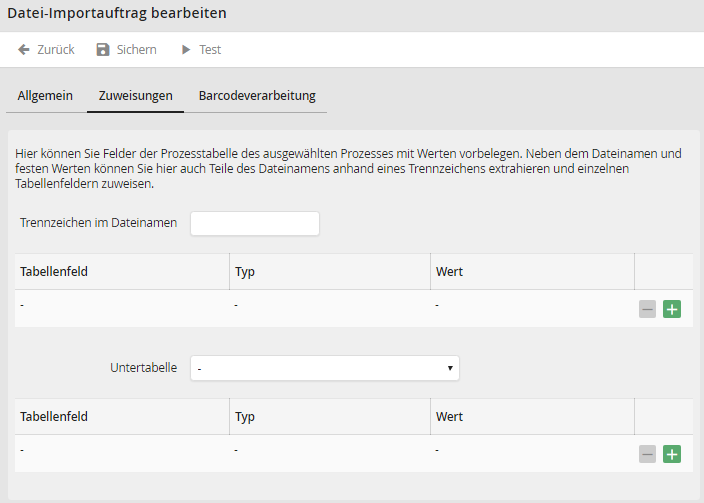704x503 pixels.
Task: Select the Zuweisungen tab
Action: click(x=135, y=96)
